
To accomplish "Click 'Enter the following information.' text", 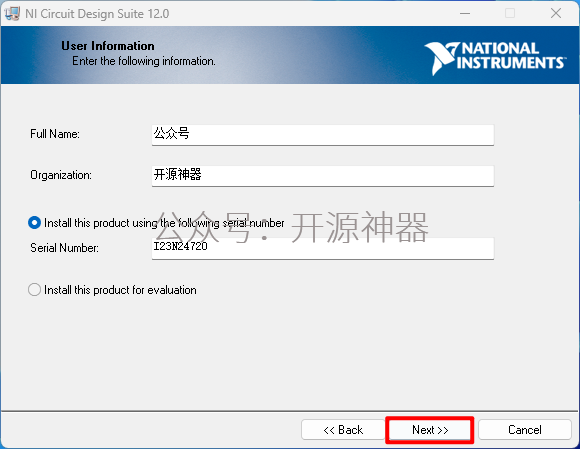I will tap(144, 61).
